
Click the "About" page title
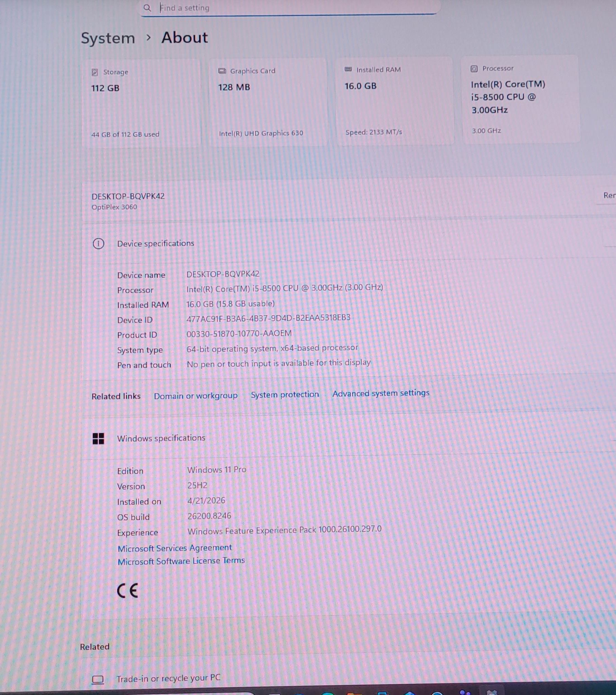[185, 37]
